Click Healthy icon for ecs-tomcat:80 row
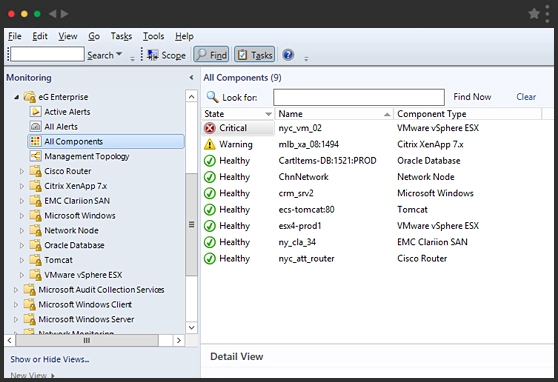This screenshot has height=382, width=558. [x=210, y=210]
